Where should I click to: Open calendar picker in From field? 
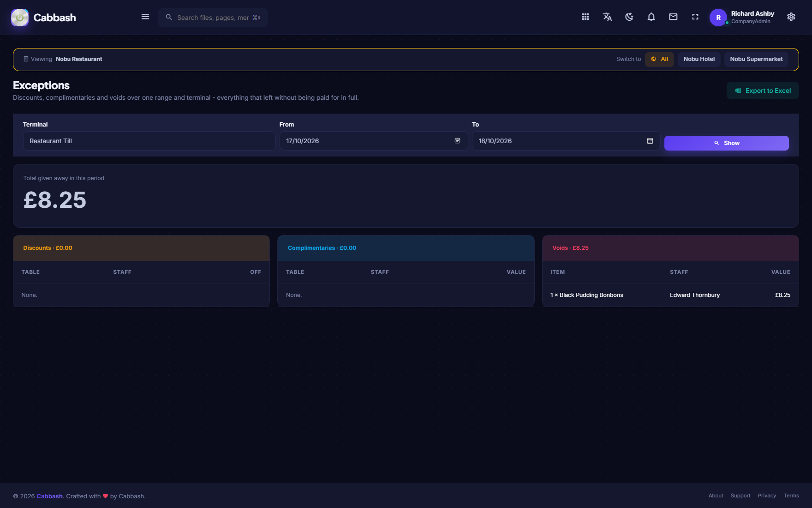[x=457, y=141]
